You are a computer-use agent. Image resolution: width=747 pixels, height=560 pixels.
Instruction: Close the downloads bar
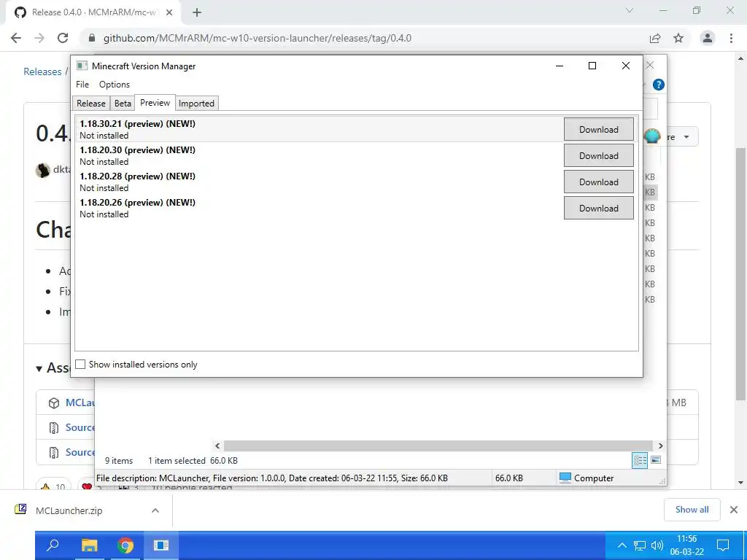click(x=734, y=510)
